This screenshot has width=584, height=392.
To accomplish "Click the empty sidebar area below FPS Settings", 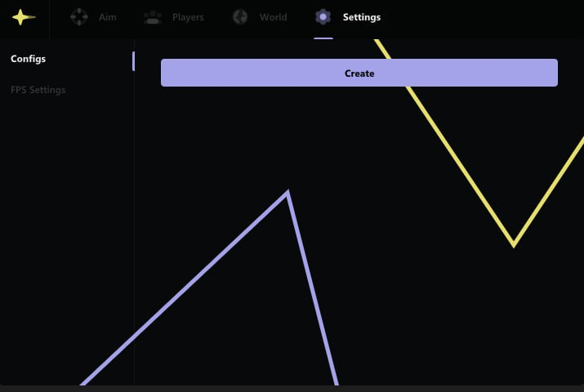I will [65, 245].
